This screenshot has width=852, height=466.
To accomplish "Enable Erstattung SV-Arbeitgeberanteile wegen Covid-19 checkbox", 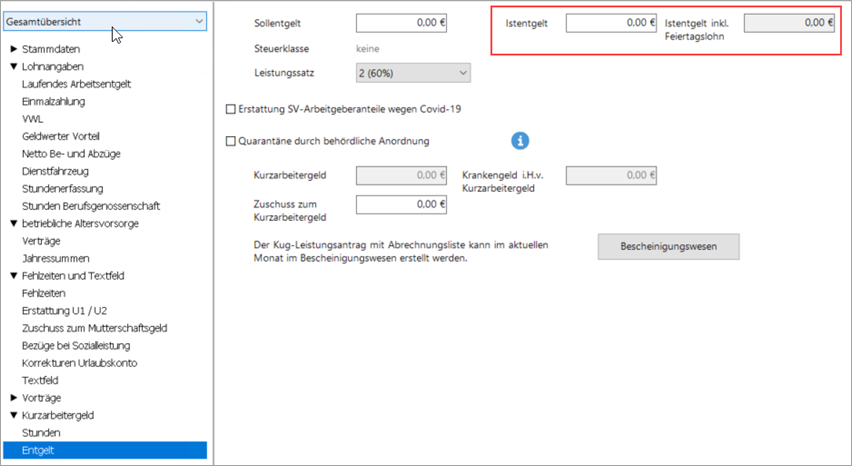I will pos(230,109).
